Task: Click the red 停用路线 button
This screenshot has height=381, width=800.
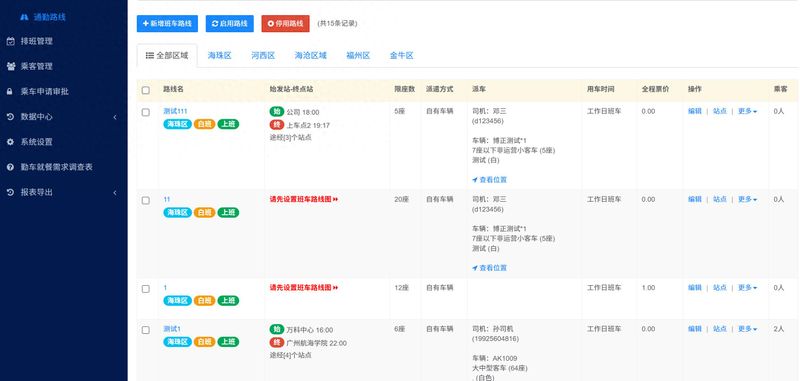Action: click(x=285, y=23)
